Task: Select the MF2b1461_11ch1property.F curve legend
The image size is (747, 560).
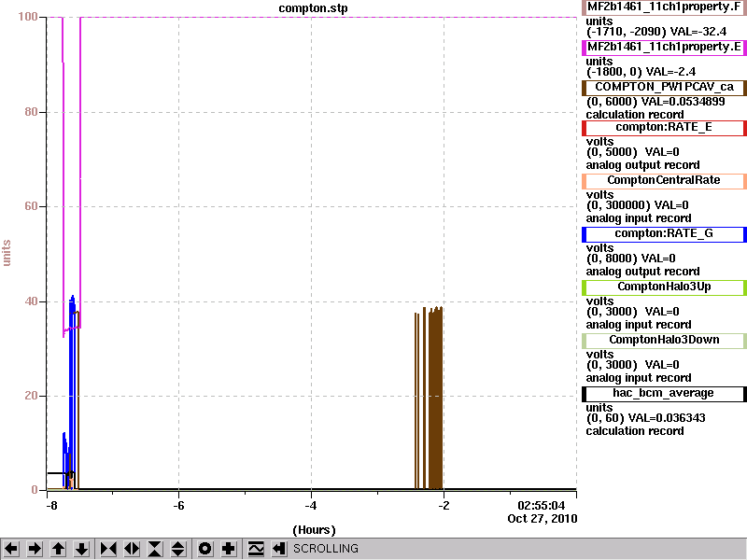Action: [x=664, y=7]
